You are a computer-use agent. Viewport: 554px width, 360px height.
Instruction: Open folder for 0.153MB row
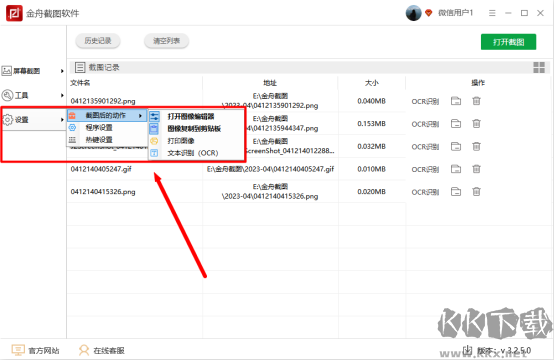[456, 124]
